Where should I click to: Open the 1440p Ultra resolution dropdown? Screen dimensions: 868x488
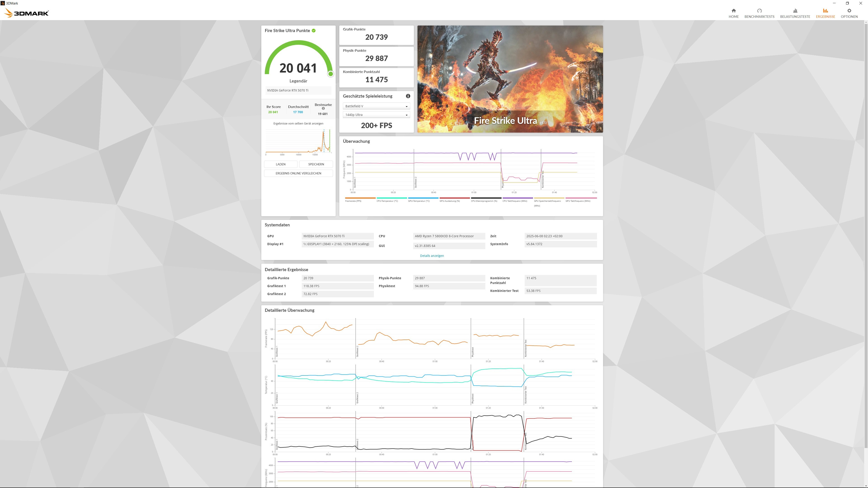pyautogui.click(x=376, y=115)
